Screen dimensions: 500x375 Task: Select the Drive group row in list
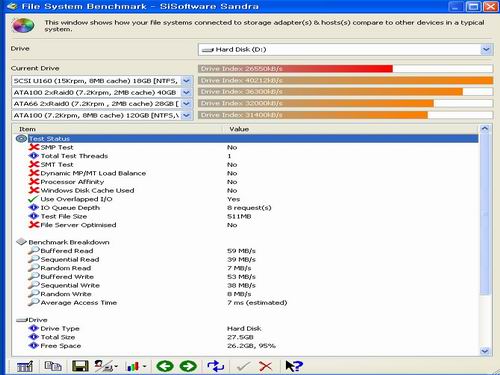pos(247,320)
